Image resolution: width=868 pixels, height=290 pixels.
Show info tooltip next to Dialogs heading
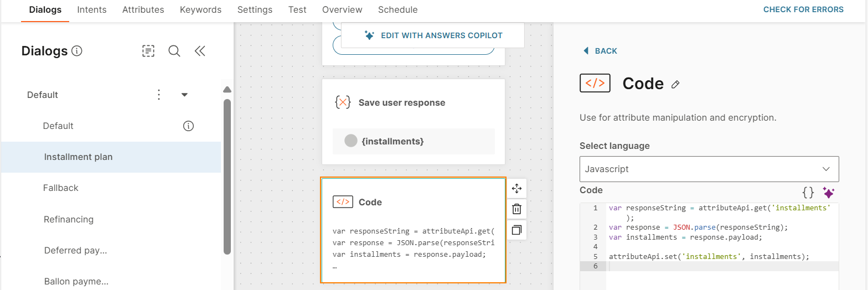(x=77, y=51)
